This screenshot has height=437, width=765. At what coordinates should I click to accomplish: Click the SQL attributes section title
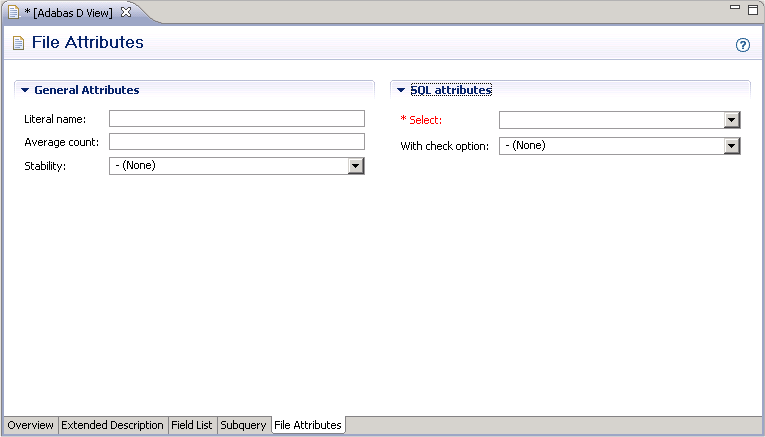tap(451, 90)
